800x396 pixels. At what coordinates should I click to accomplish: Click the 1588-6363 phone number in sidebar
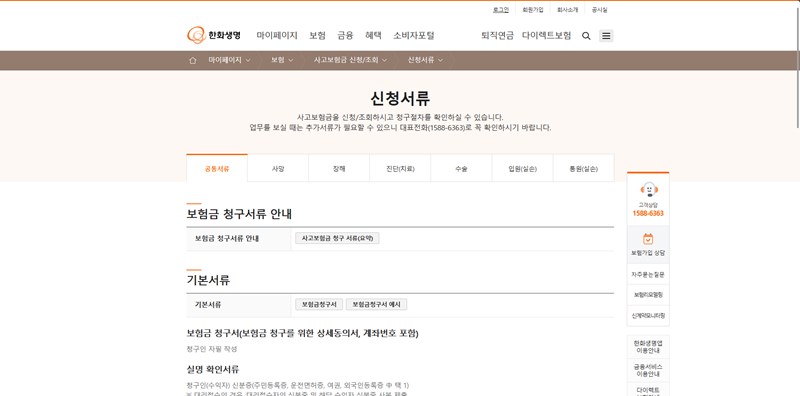[648, 214]
